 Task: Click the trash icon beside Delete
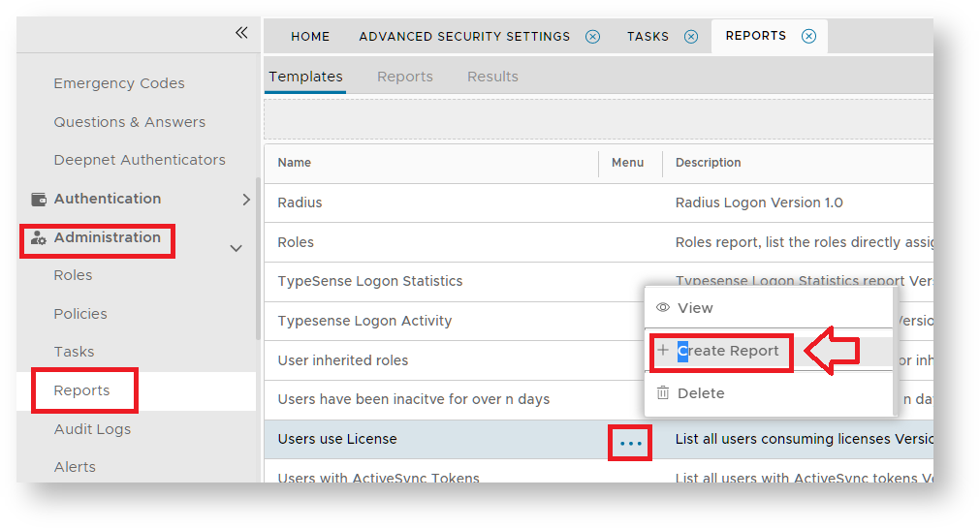663,393
